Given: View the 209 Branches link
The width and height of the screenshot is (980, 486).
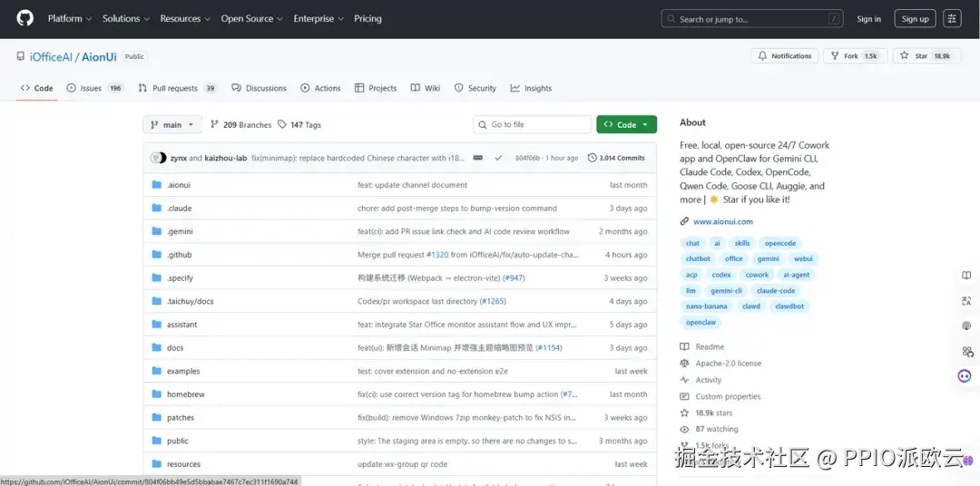Looking at the screenshot, I should [x=240, y=125].
